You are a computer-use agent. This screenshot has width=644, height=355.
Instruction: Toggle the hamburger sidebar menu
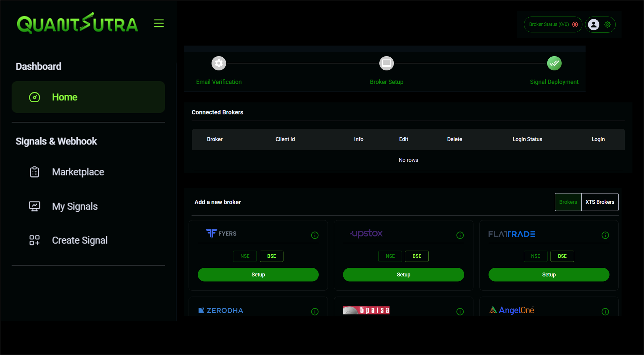[x=159, y=23]
